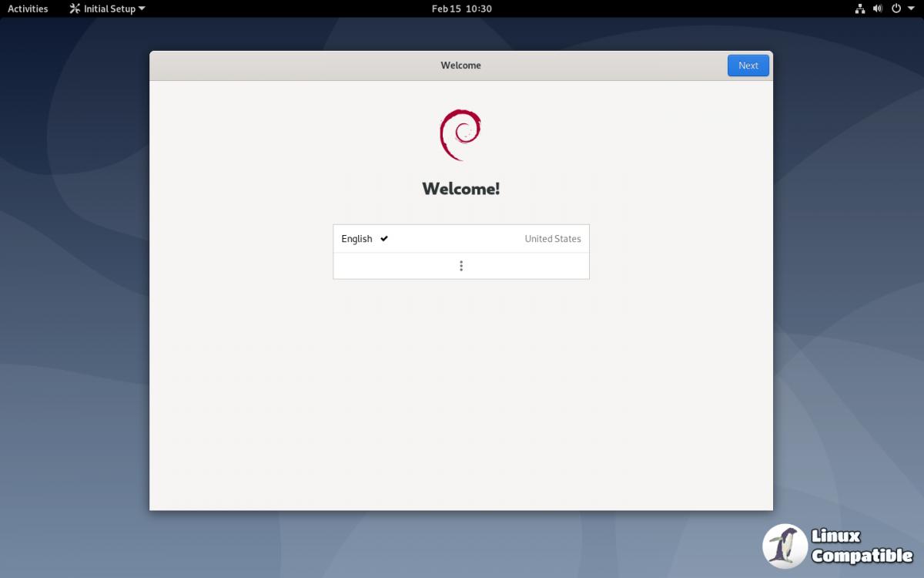Click the Welcome title in header bar
The height and width of the screenshot is (578, 924).
[x=460, y=66]
